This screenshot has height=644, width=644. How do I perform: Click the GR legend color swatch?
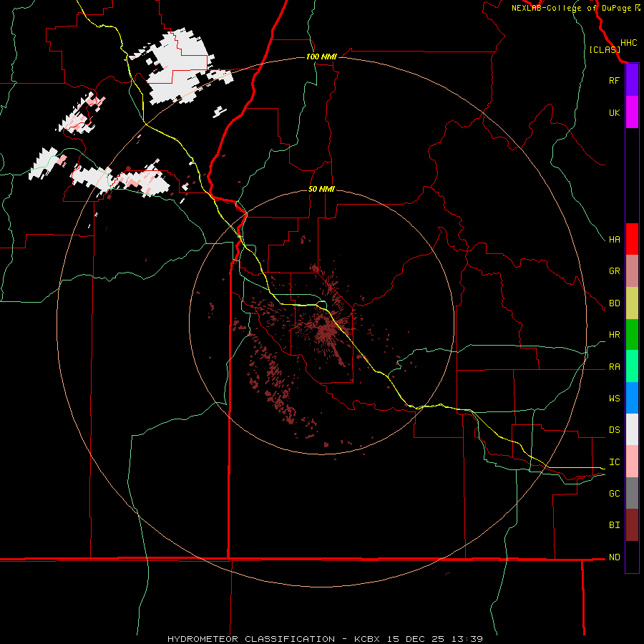click(x=632, y=271)
